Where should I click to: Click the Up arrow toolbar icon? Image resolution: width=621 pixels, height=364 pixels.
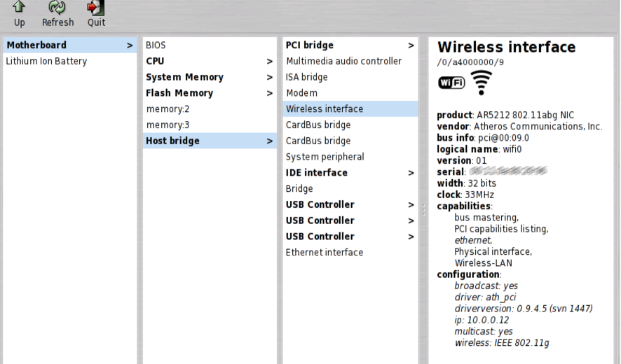pyautogui.click(x=19, y=8)
